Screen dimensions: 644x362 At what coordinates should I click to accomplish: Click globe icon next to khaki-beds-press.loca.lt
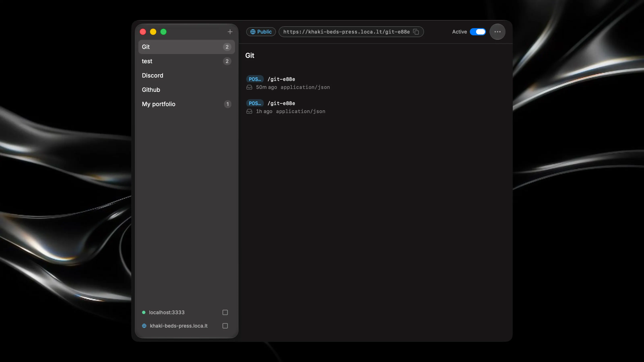pos(144,326)
